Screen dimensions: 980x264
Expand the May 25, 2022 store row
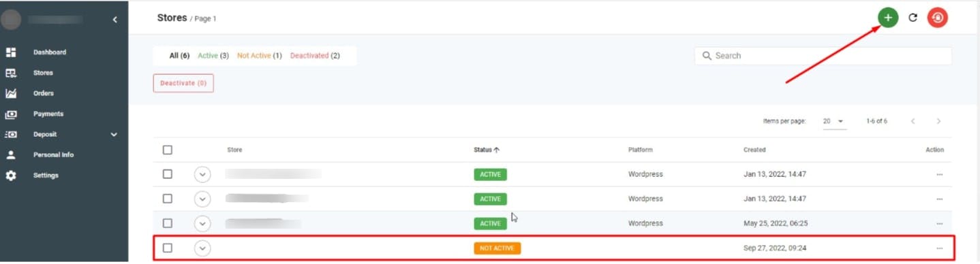coord(202,224)
